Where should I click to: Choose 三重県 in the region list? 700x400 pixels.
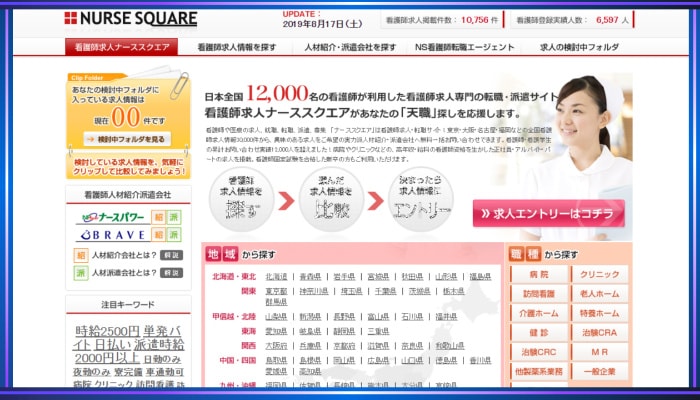click(378, 332)
